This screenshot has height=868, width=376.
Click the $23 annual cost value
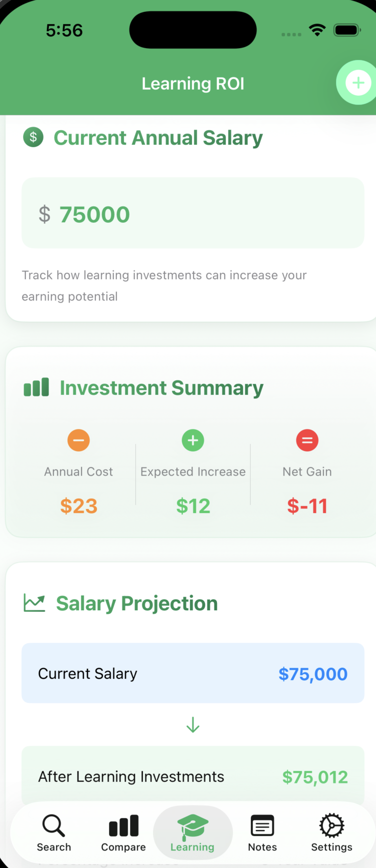click(78, 506)
